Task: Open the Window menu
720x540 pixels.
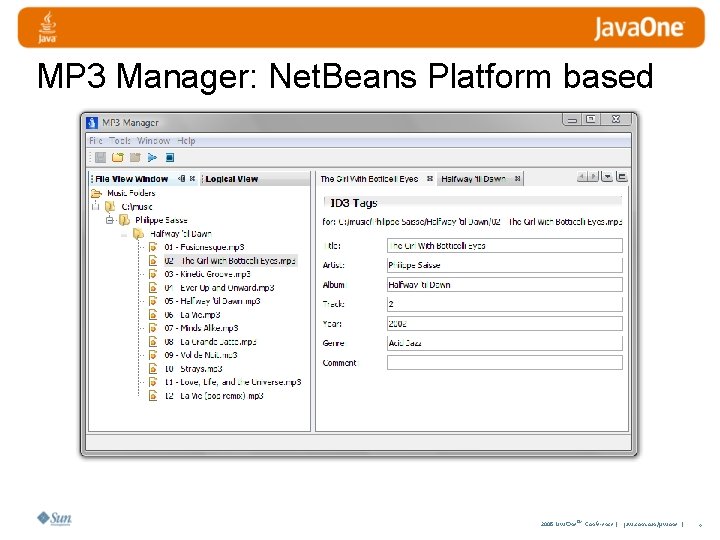Action: [x=153, y=141]
